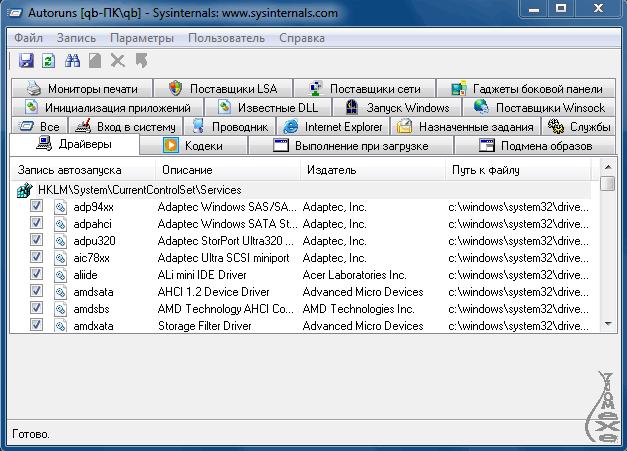
Task: Toggle the aliide entry checkbox
Action: (36, 273)
